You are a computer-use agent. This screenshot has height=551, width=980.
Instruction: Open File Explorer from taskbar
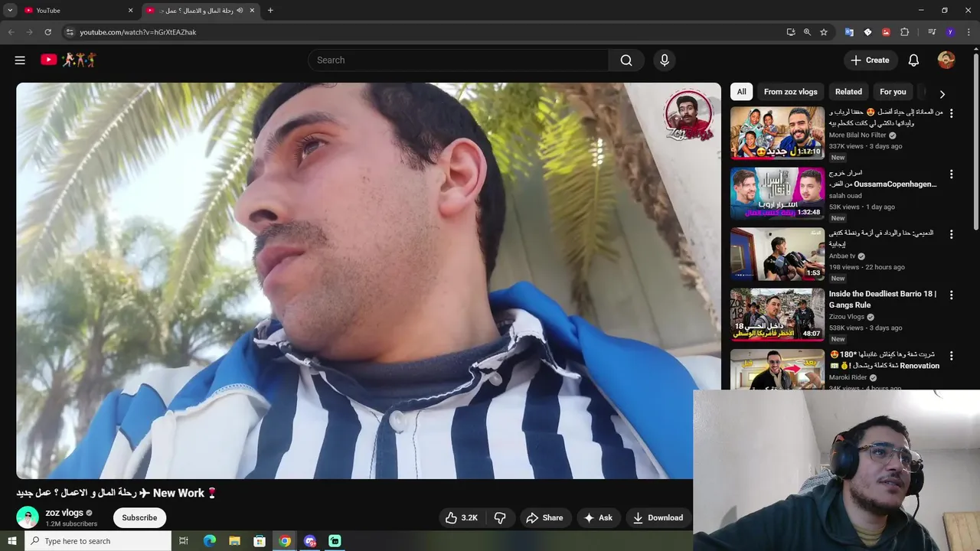234,541
